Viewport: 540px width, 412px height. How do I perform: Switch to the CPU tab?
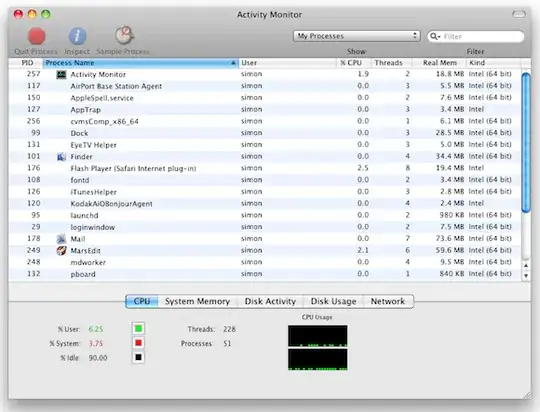point(142,301)
